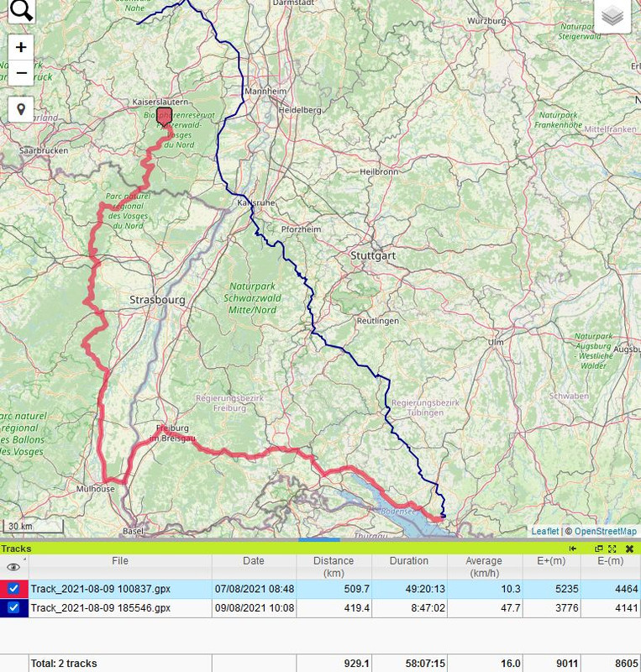This screenshot has width=641, height=672.
Task: Uncheck the Track_2021-08-09 100837.gpx checkbox
Action: pos(13,589)
